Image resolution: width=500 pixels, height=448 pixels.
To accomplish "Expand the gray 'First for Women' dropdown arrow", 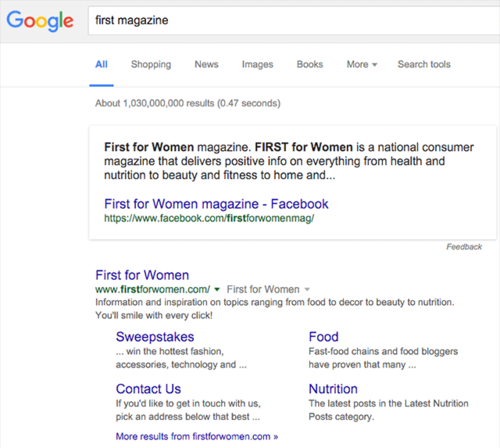I will pyautogui.click(x=307, y=290).
